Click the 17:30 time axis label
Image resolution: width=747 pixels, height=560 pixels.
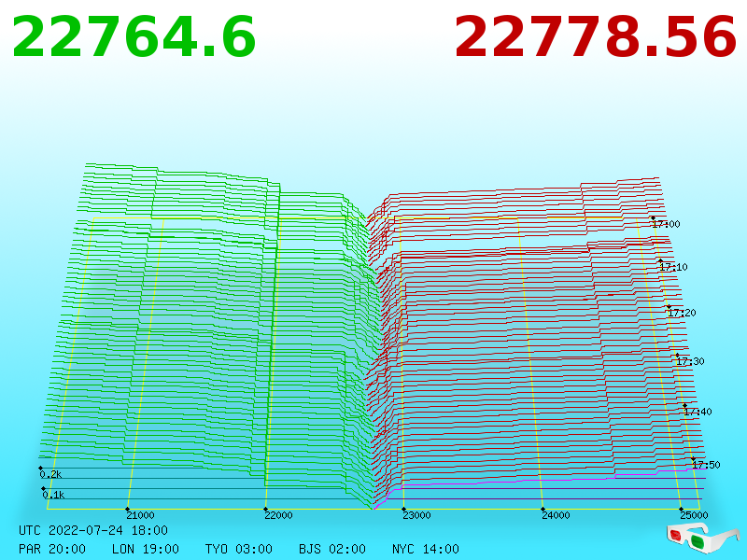click(x=690, y=361)
